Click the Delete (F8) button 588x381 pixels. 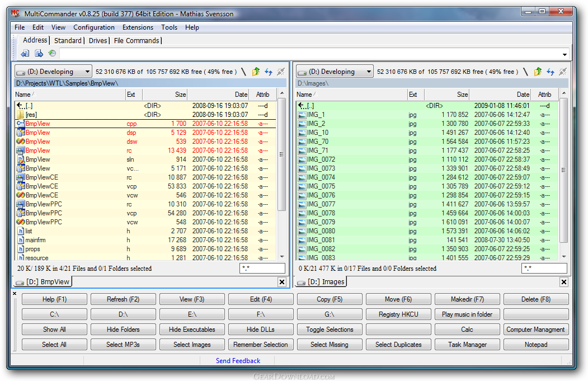click(536, 299)
